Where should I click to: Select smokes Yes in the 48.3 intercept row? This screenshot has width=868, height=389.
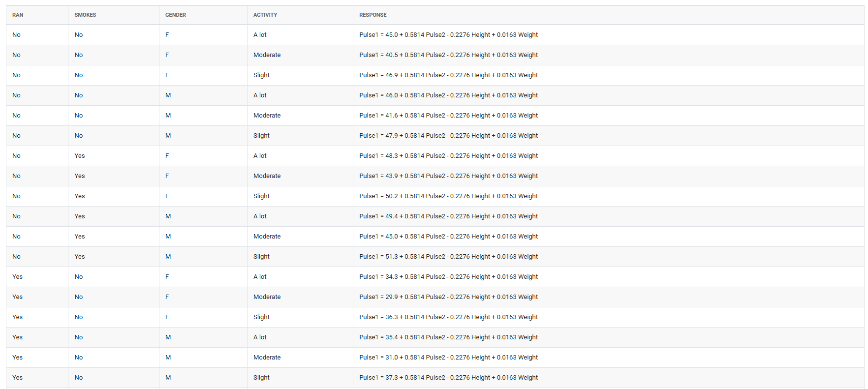coord(80,156)
